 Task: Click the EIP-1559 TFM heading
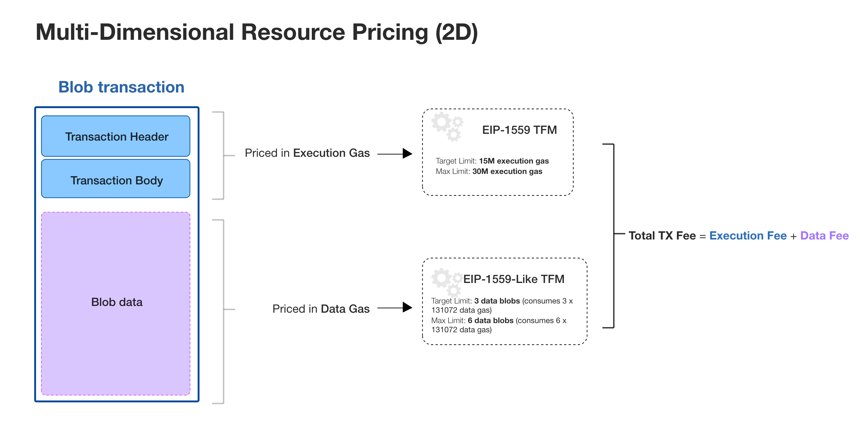point(519,130)
